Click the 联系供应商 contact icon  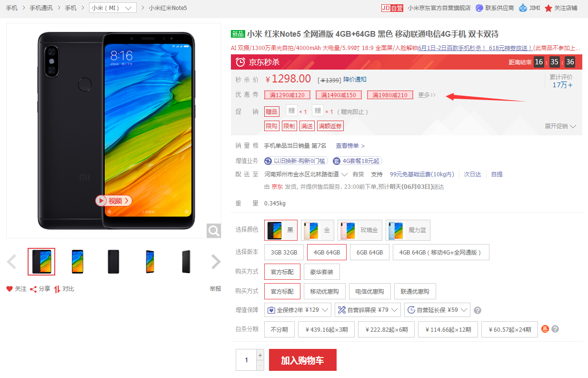pos(479,8)
